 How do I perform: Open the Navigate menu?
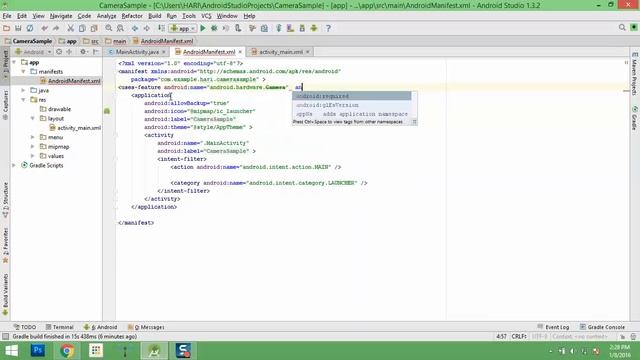61,16
